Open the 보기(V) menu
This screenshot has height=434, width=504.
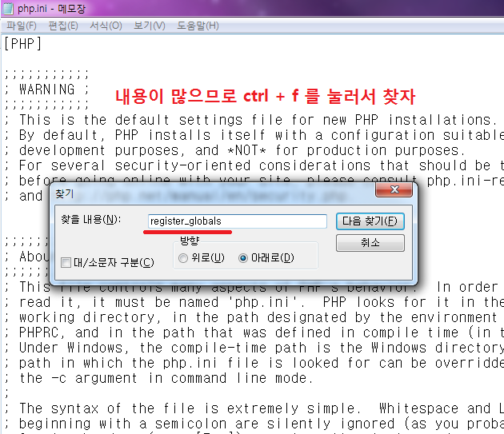[150, 26]
